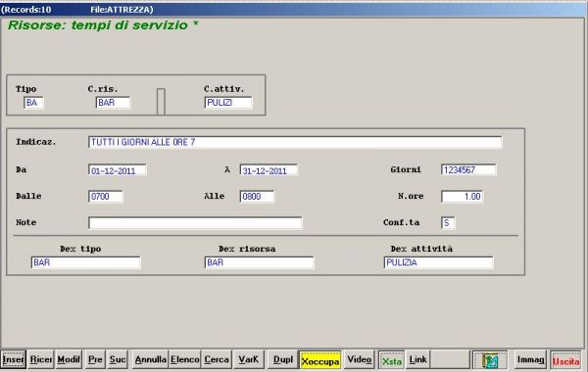This screenshot has height=372, width=588.
Task: Click the VarK button
Action: pyautogui.click(x=248, y=359)
